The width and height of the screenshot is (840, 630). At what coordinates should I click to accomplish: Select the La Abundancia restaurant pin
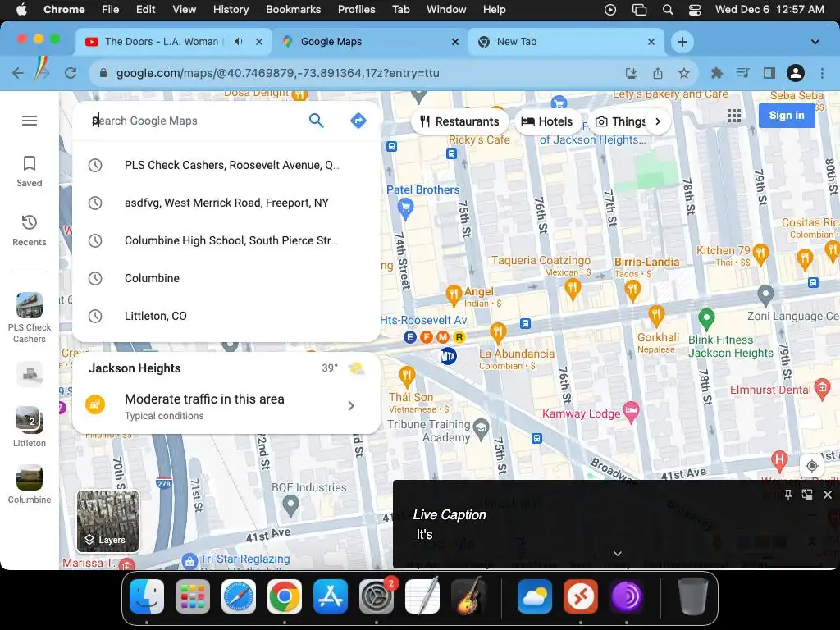pyautogui.click(x=498, y=333)
